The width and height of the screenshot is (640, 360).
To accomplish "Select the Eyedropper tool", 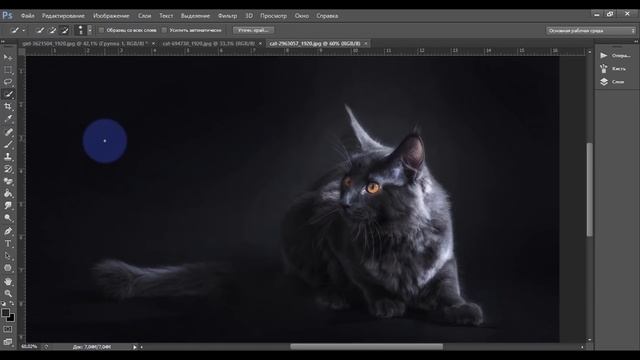I will (x=8, y=119).
